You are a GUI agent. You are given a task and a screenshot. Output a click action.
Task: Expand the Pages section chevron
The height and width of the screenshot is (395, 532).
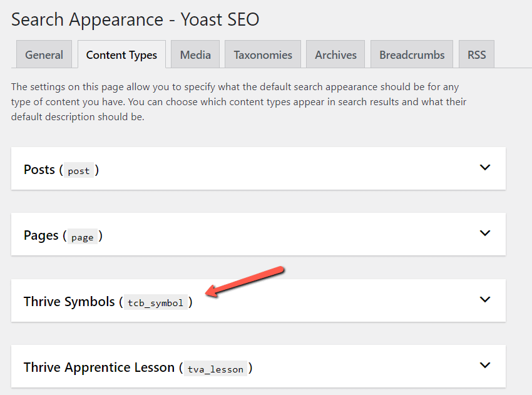coord(485,233)
